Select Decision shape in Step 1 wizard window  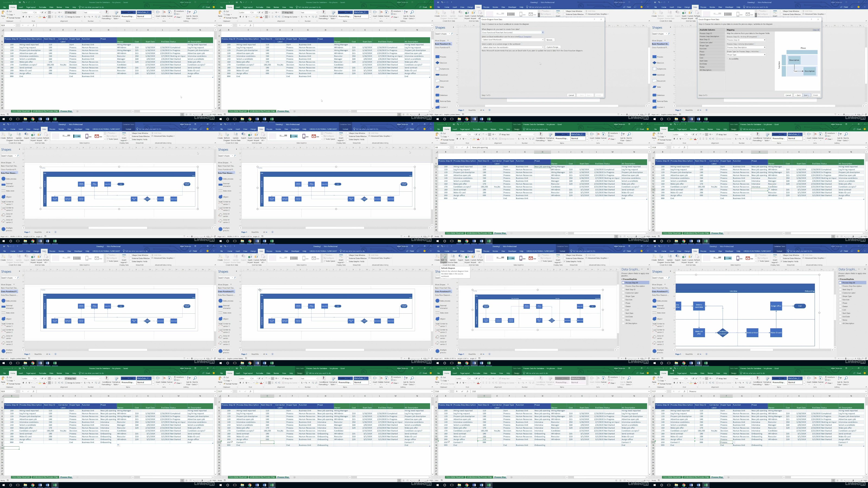click(x=441, y=63)
